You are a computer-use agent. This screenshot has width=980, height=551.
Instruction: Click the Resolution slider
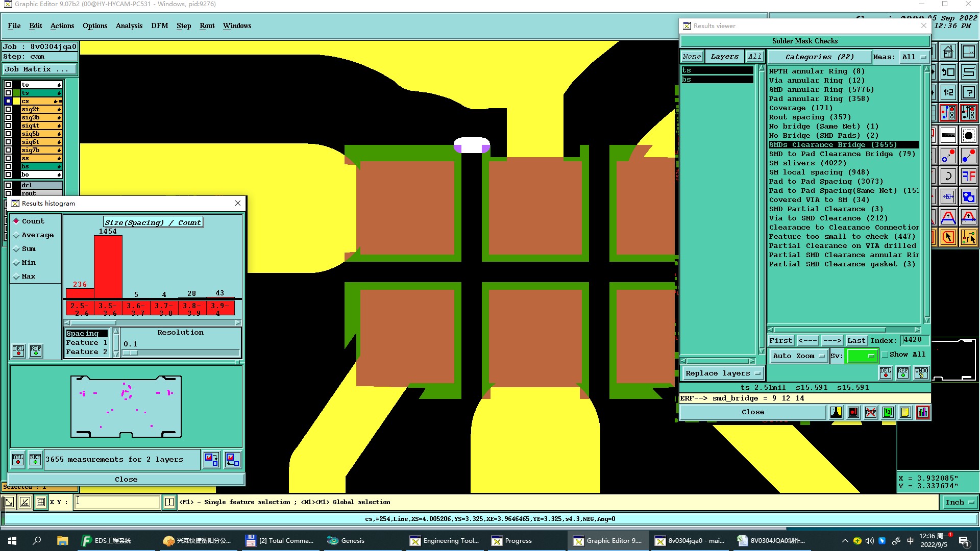click(x=181, y=353)
